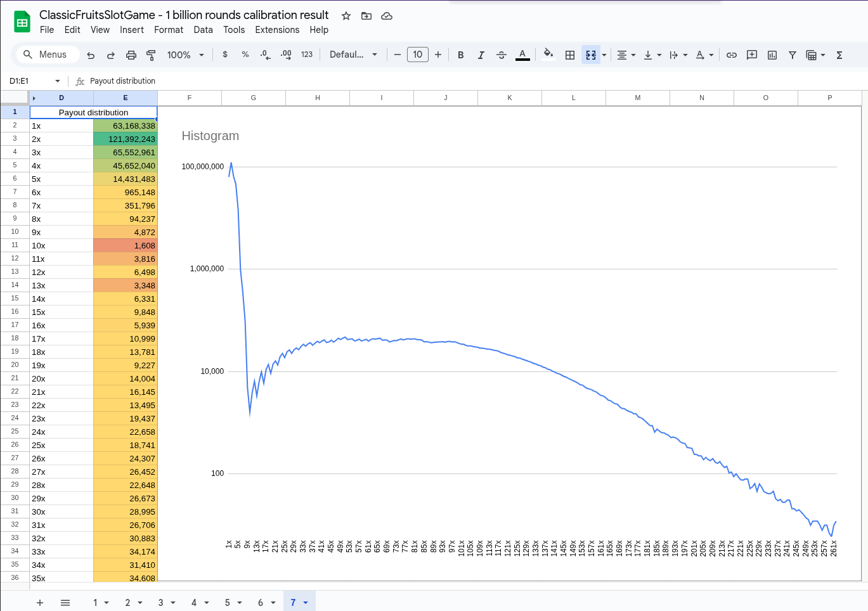
Task: Print the spreadsheet using printer icon
Action: (x=131, y=55)
